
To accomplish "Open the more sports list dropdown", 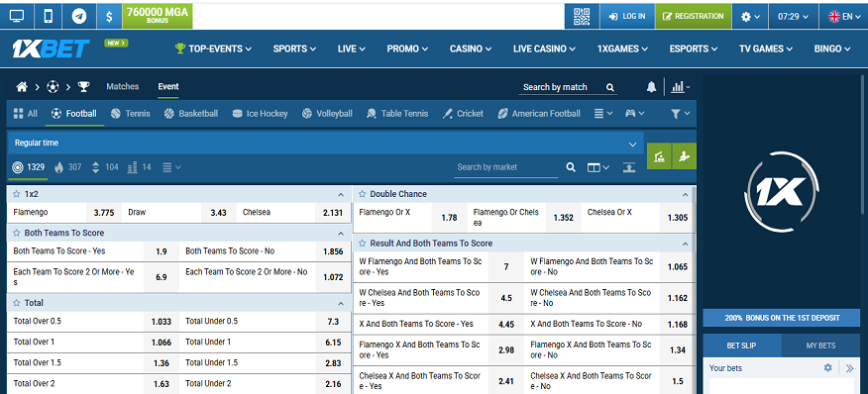I will (x=603, y=114).
